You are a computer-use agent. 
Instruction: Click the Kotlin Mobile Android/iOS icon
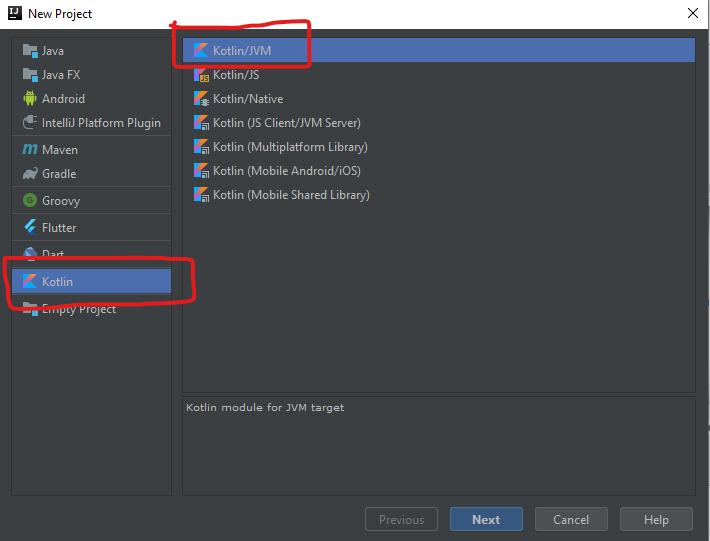point(201,171)
